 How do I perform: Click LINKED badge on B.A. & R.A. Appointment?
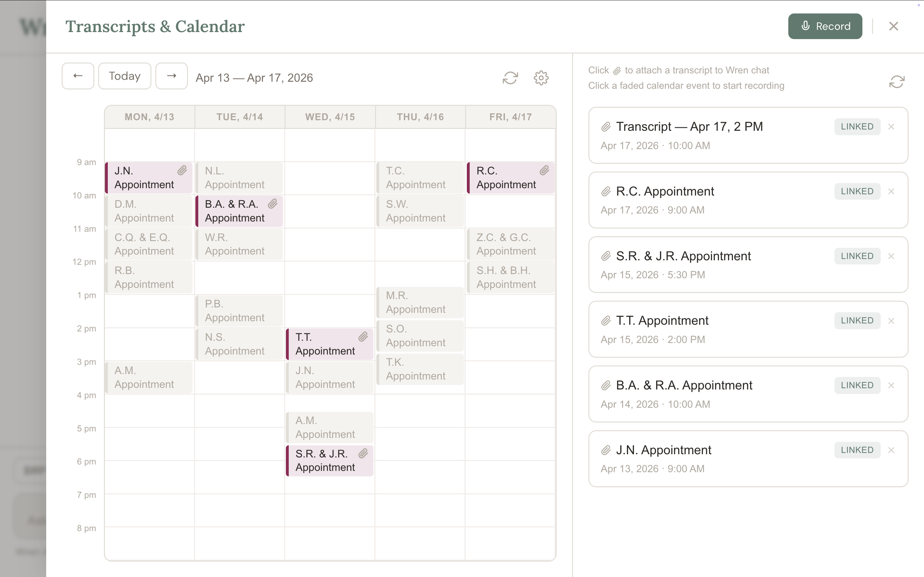coord(857,385)
